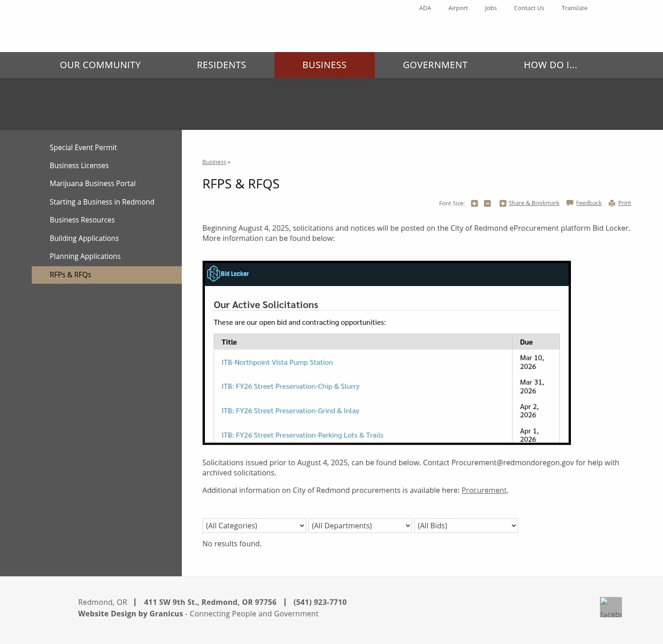Click the Title column header in the solicitations table
Screen dimensions: 663x644
(229, 342)
